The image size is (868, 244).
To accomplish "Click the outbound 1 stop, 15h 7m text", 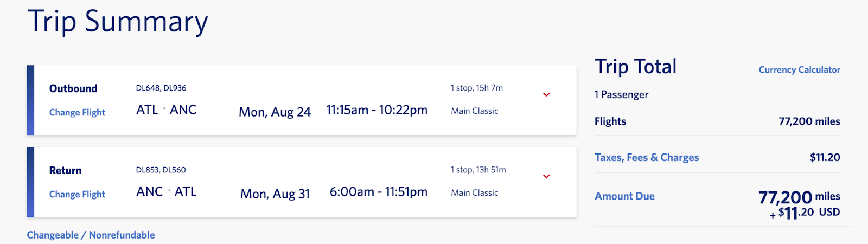I will [476, 88].
